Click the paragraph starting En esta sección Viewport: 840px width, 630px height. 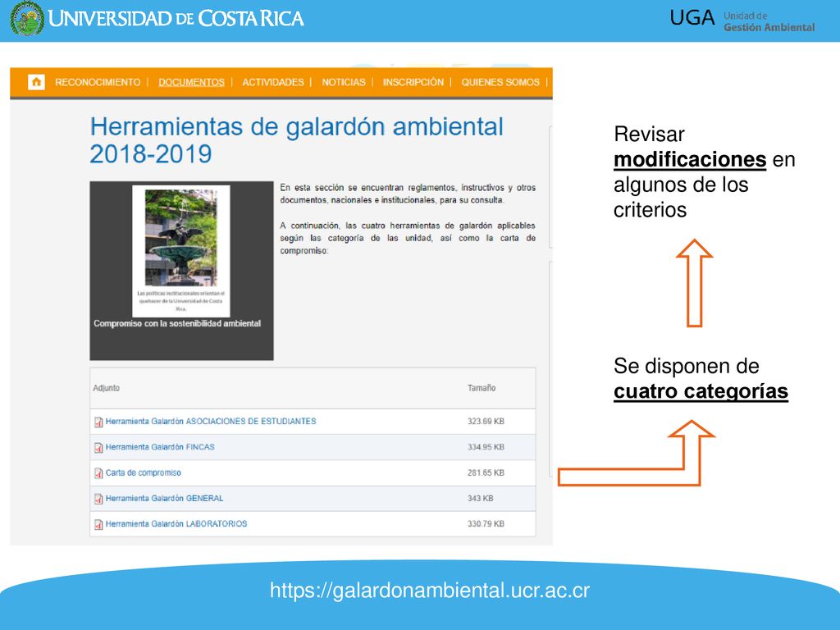coord(408,194)
